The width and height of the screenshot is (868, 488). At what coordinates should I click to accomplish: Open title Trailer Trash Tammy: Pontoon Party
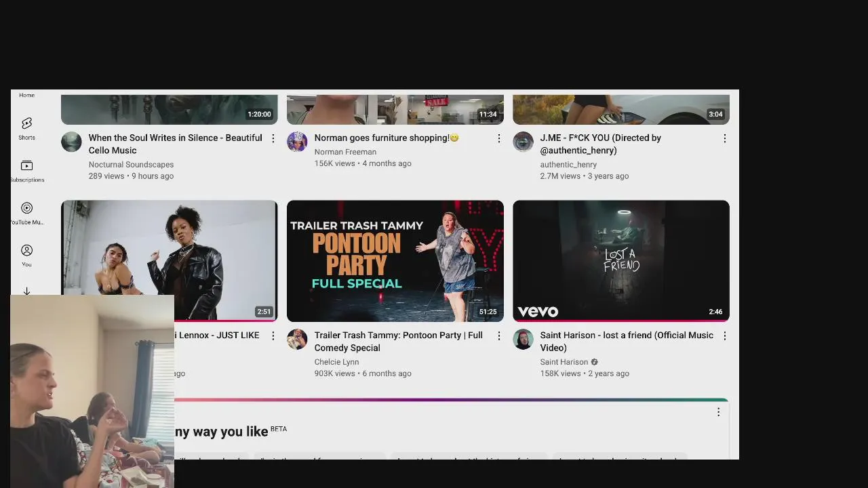[398, 341]
